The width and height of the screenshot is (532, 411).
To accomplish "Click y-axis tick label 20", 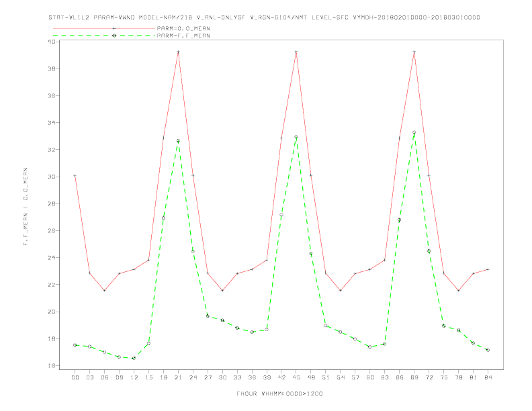I will pos(52,312).
